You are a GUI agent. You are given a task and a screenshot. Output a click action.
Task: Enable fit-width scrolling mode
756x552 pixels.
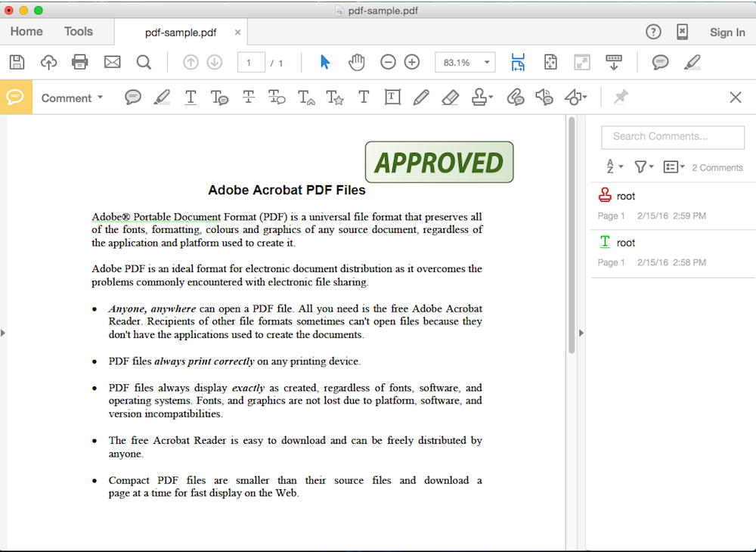coord(518,62)
